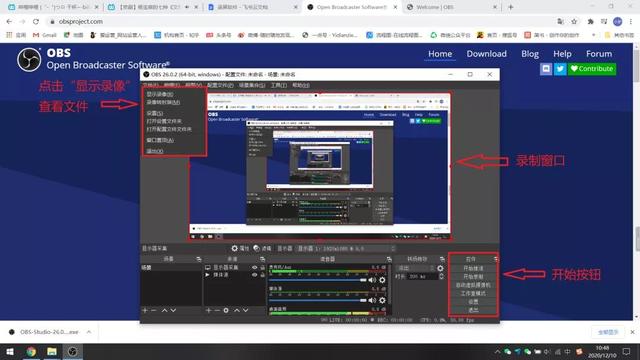Show hidden tray icons chevron on taskbar
This screenshot has height=360, width=640.
[x=497, y=351]
